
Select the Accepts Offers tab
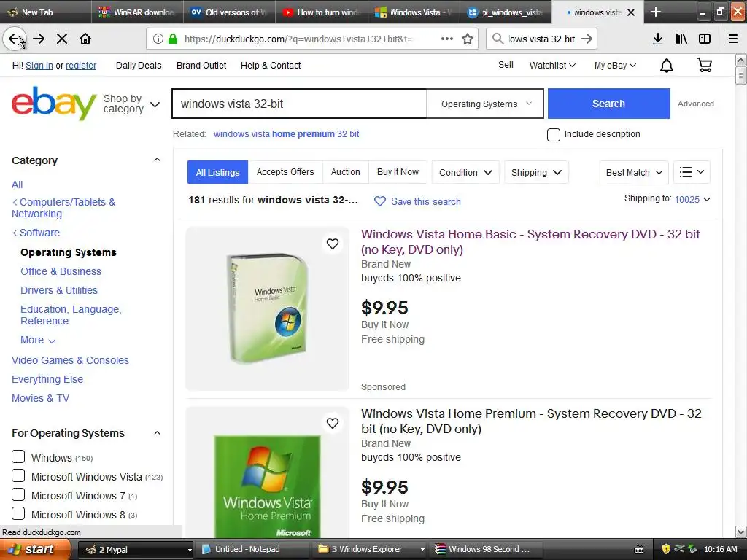click(285, 172)
